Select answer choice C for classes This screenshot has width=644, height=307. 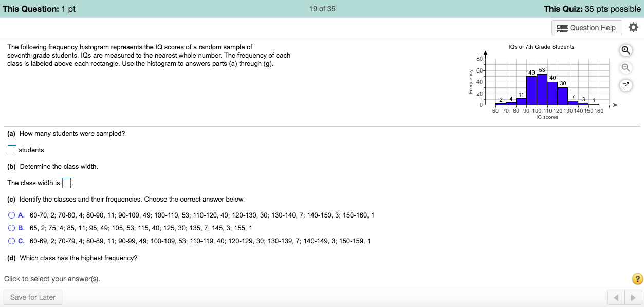tap(10, 240)
